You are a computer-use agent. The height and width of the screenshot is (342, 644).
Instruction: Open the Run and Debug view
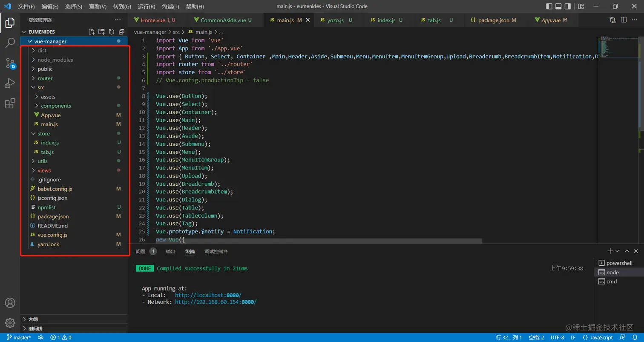[10, 83]
